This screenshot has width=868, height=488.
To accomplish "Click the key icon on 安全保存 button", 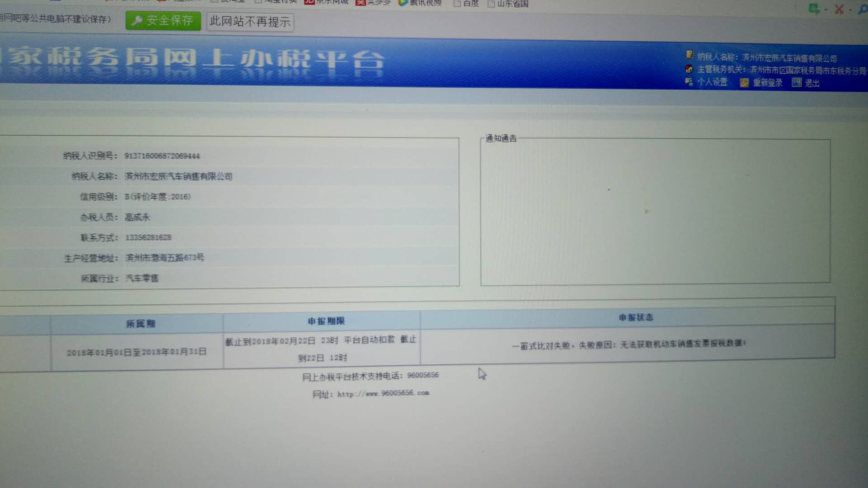I will (x=137, y=21).
